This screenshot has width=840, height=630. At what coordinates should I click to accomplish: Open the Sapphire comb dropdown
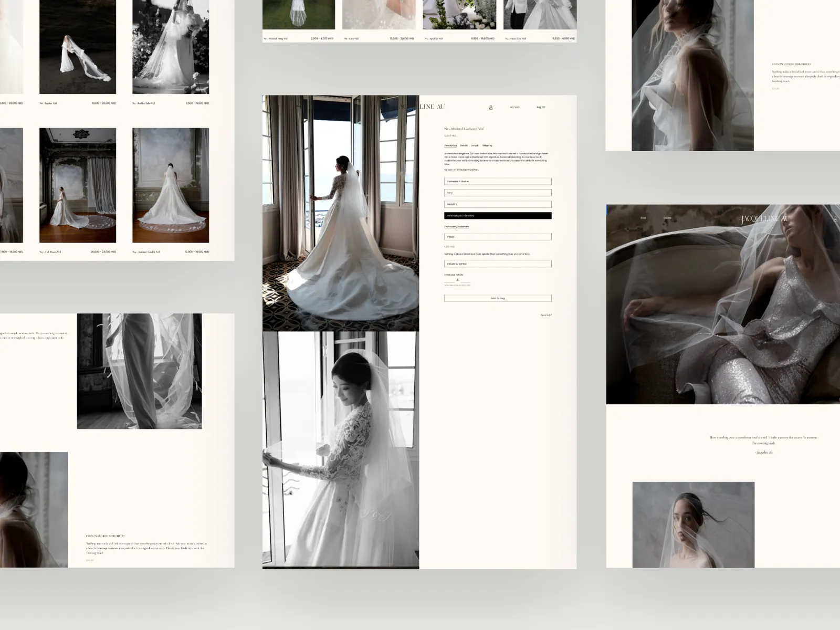tap(498, 204)
